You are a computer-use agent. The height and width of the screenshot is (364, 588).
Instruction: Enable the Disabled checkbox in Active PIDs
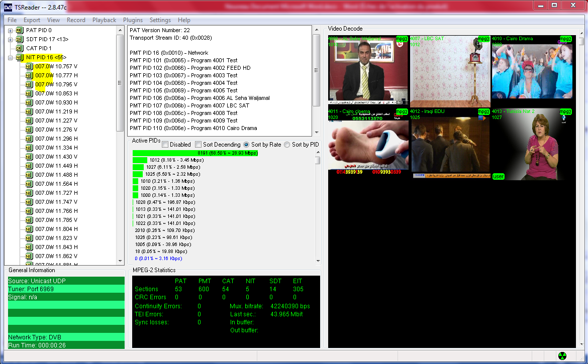[165, 145]
